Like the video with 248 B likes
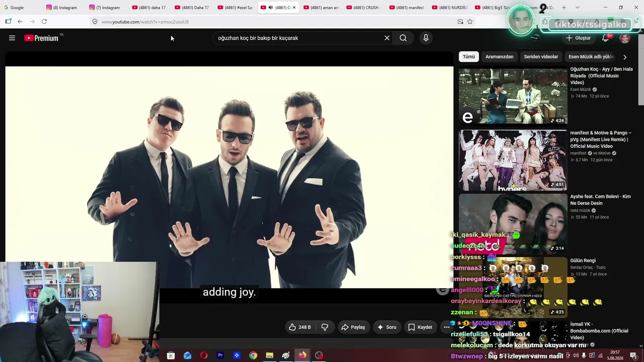 (x=300, y=327)
